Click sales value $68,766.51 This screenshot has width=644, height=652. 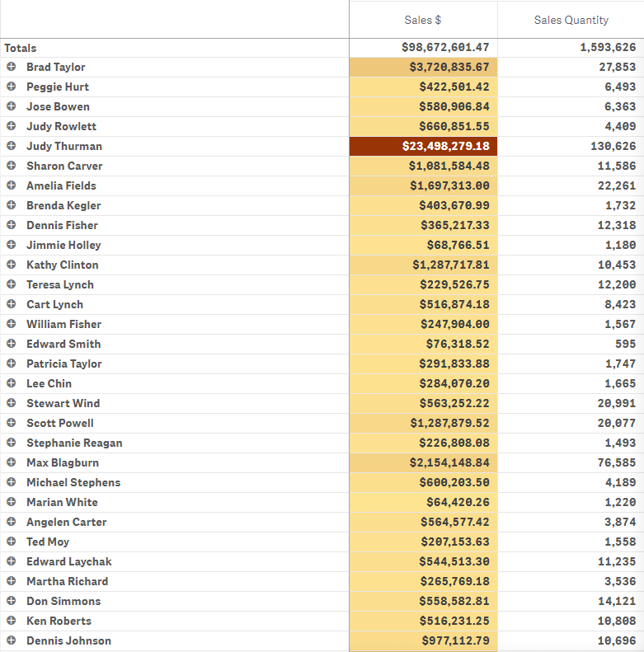[458, 245]
